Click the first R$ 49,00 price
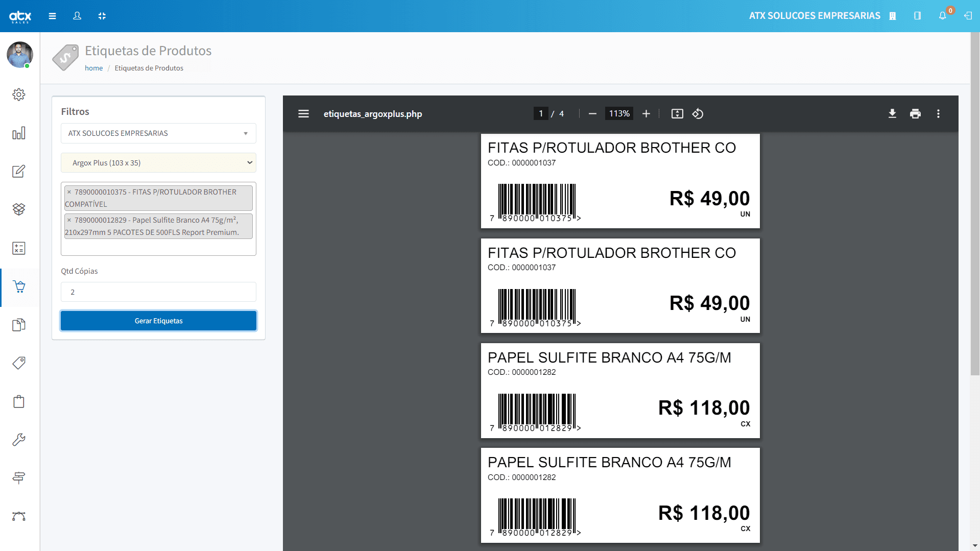The image size is (980, 551). 709,199
